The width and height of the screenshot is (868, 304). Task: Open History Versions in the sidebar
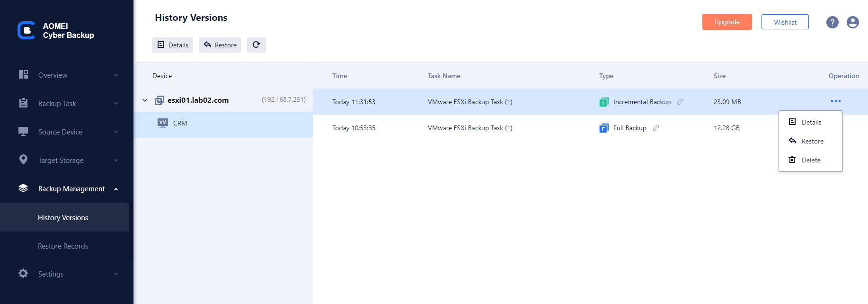click(x=64, y=217)
